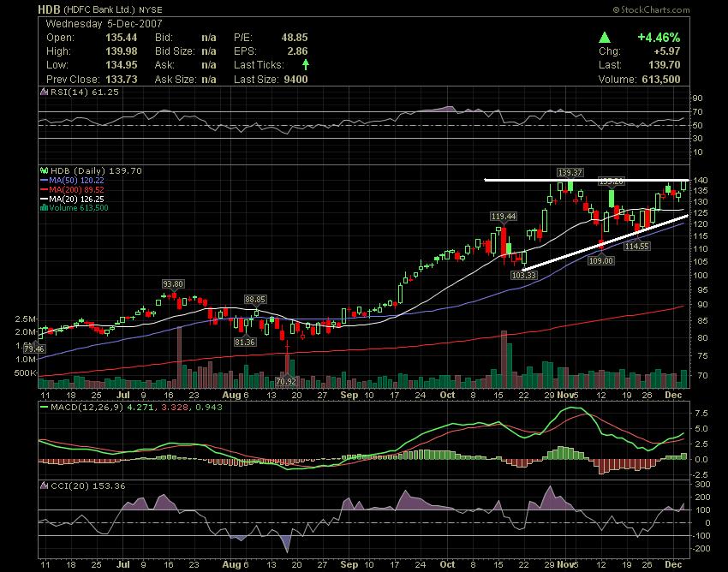Click the 119.44 price label
728x572 pixels.
click(504, 217)
